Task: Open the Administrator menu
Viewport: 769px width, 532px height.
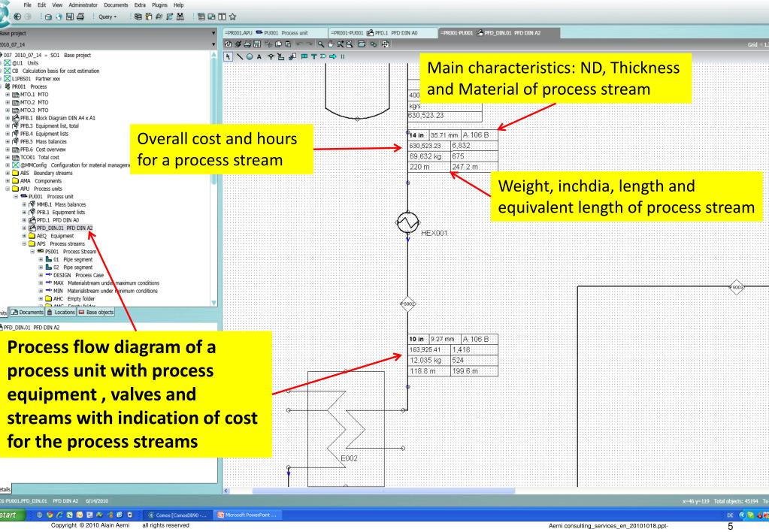Action: click(83, 5)
